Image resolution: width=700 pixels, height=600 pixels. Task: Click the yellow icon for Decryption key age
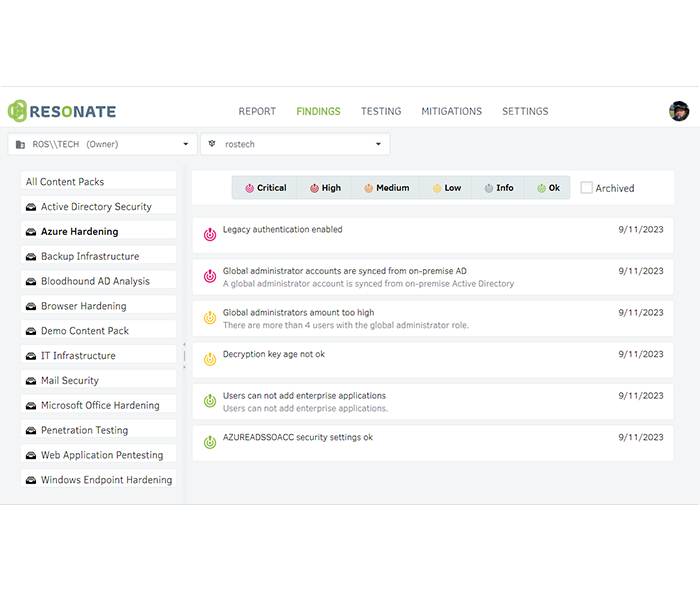point(210,359)
